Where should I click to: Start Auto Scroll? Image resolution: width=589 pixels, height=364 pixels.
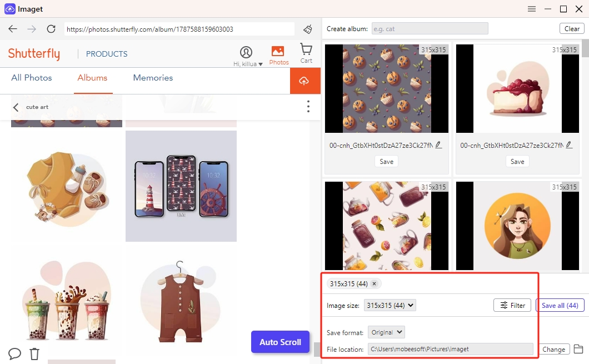click(x=280, y=342)
